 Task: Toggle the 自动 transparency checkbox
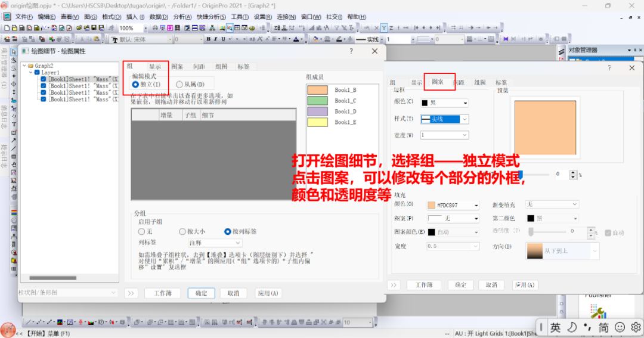click(608, 232)
